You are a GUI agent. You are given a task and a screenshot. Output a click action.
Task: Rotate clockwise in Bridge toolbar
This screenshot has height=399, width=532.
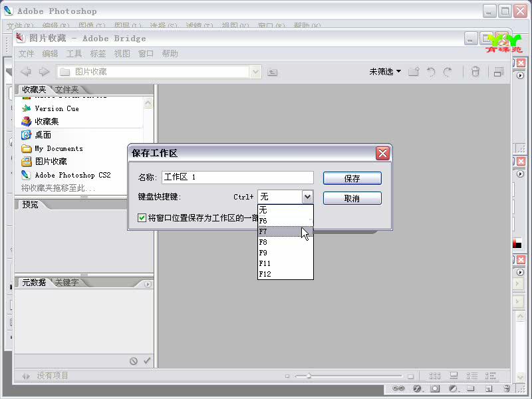[x=448, y=72]
